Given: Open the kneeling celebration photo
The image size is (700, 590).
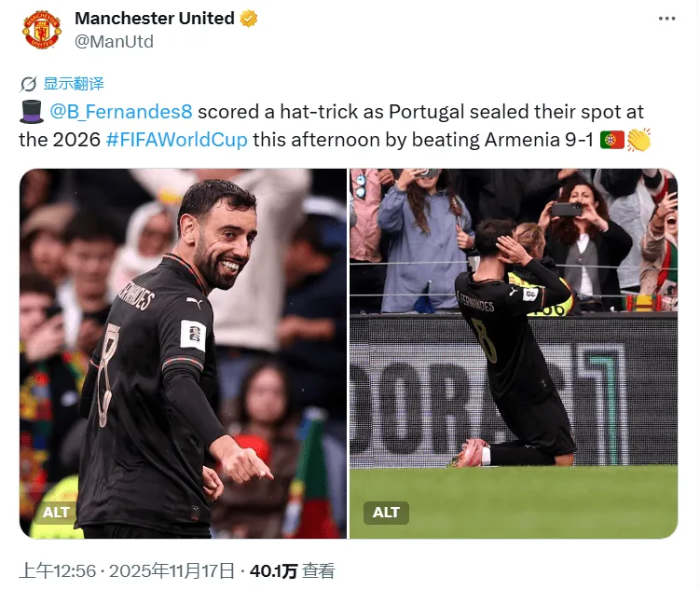Looking at the screenshot, I should coord(514,353).
